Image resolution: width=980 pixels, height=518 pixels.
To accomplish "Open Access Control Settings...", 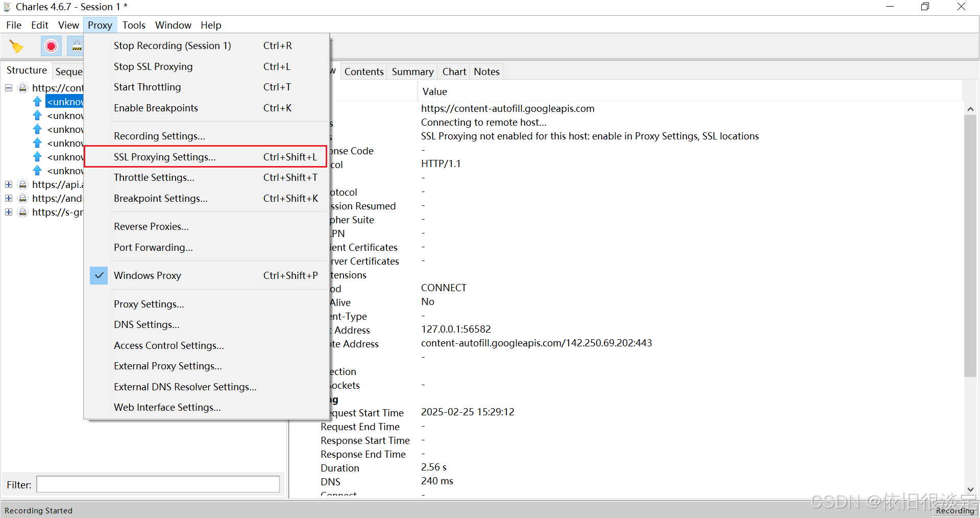I will click(207, 346).
